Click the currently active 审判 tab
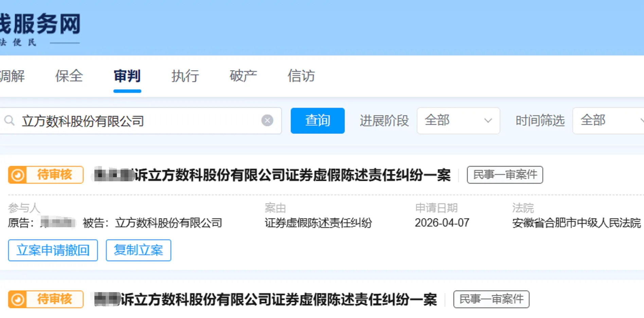This screenshot has width=644, height=318. (x=127, y=76)
